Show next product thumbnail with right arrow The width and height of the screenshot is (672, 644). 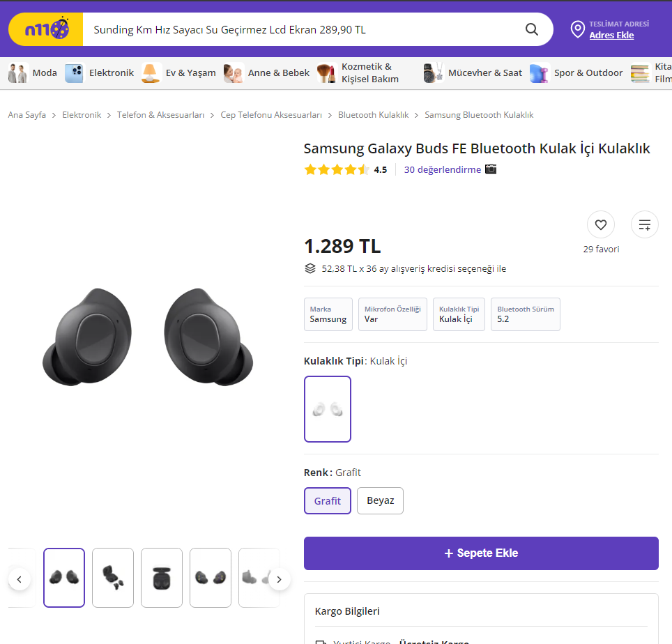[280, 578]
